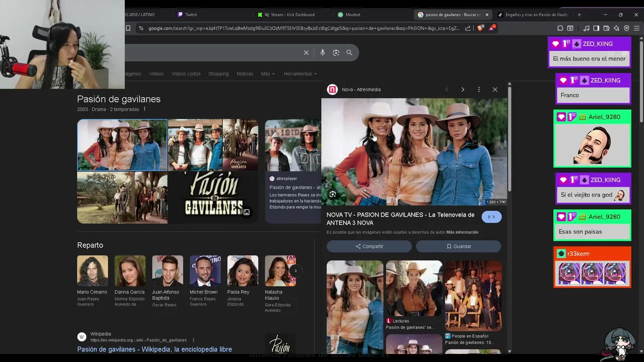Screen dimensions: 644x362
Task: Click the share icon in address bar
Action: [x=468, y=28]
